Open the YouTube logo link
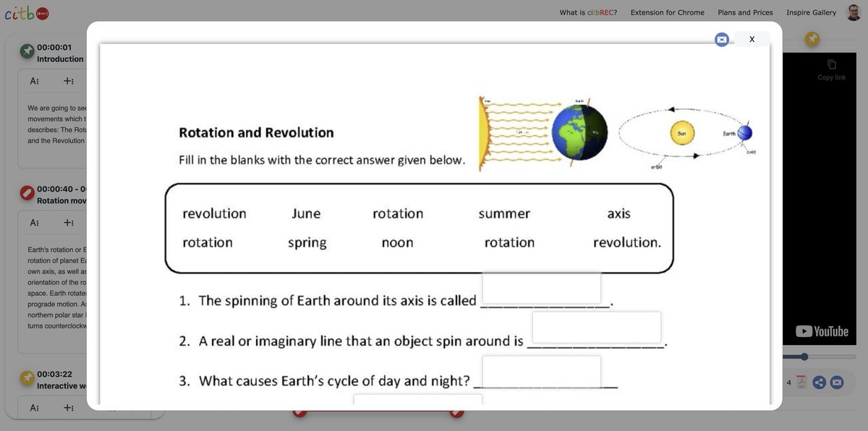868x431 pixels. 822,331
